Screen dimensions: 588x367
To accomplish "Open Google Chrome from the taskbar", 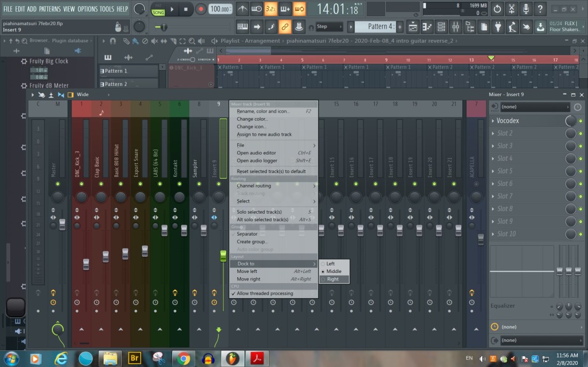I will (183, 358).
